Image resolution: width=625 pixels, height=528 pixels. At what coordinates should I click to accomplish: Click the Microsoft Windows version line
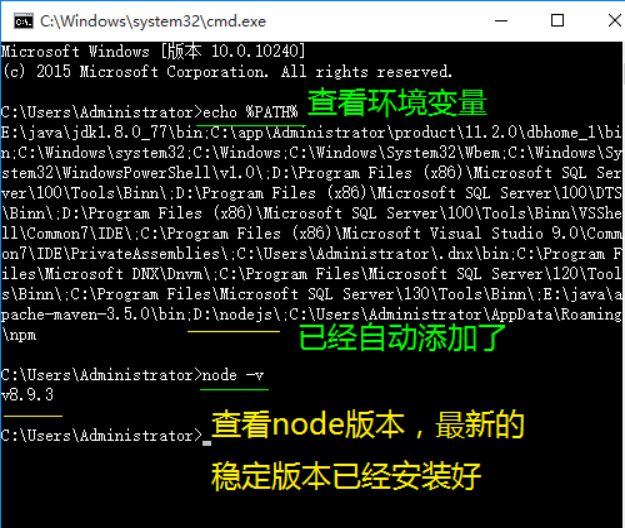tap(153, 51)
